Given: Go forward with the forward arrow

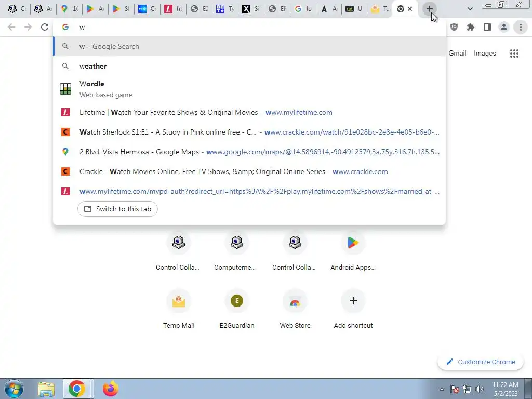Looking at the screenshot, I should tap(28, 27).
